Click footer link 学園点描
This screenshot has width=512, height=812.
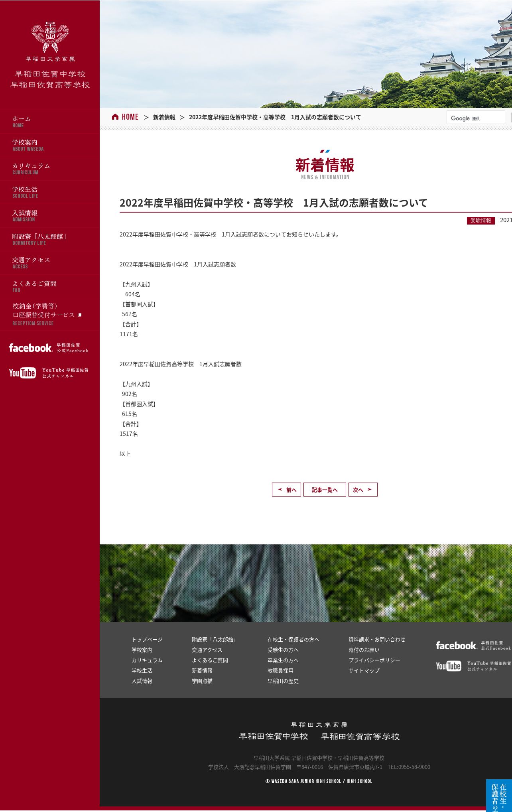click(202, 681)
